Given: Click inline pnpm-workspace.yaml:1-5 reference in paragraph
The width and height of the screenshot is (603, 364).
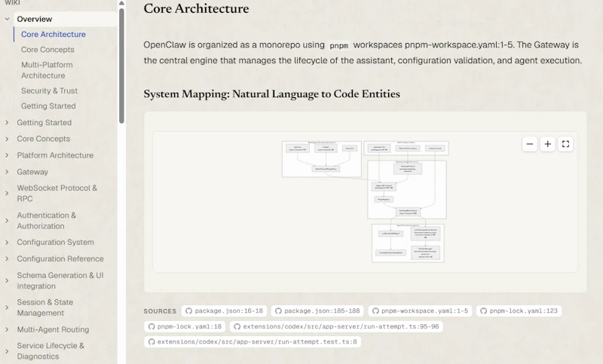Looking at the screenshot, I should [x=459, y=45].
